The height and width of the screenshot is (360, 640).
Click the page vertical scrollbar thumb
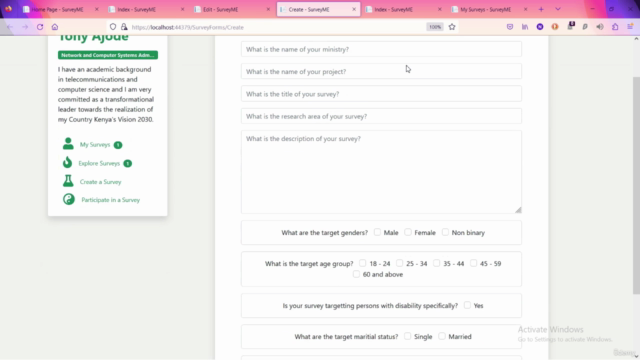pyautogui.click(x=636, y=185)
